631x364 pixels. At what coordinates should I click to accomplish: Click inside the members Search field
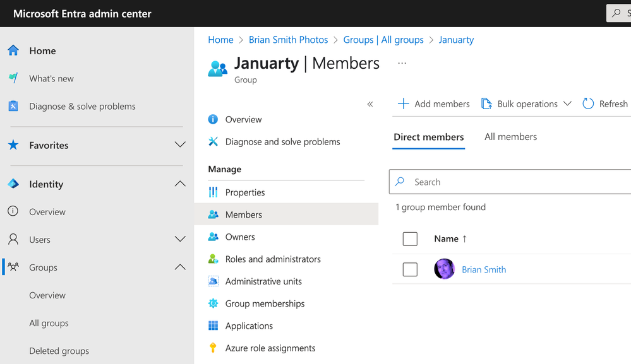click(510, 182)
